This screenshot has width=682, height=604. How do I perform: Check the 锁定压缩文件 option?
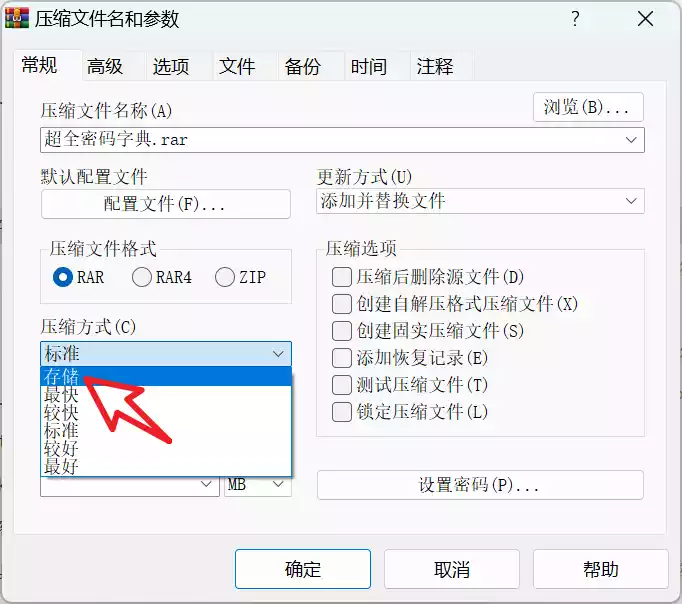coord(342,412)
